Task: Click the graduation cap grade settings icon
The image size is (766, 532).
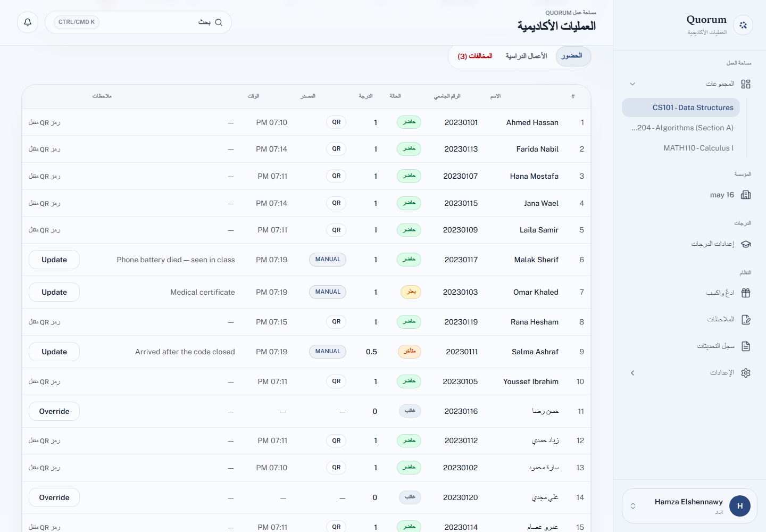Action: [746, 244]
